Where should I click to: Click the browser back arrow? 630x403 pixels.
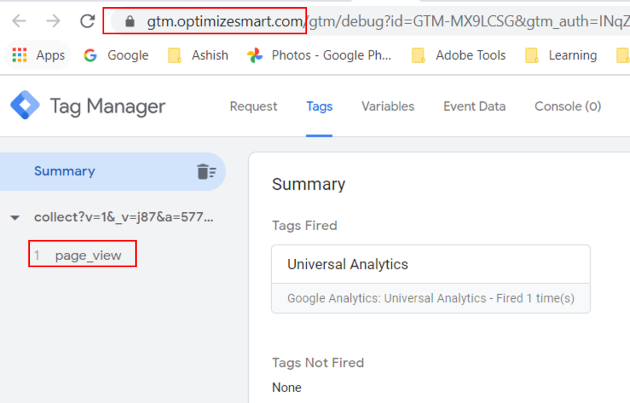(19, 21)
